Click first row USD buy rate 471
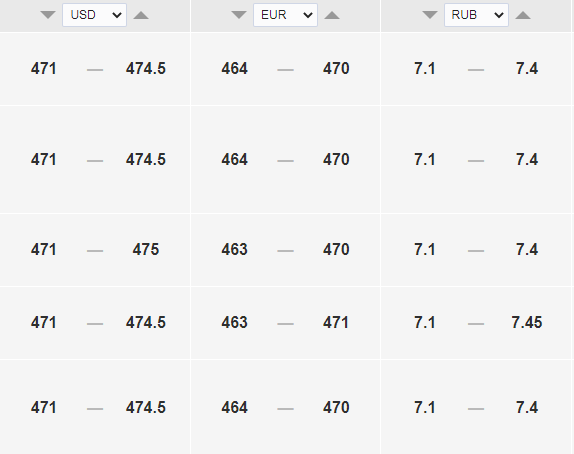The height and width of the screenshot is (454, 574). coord(44,68)
